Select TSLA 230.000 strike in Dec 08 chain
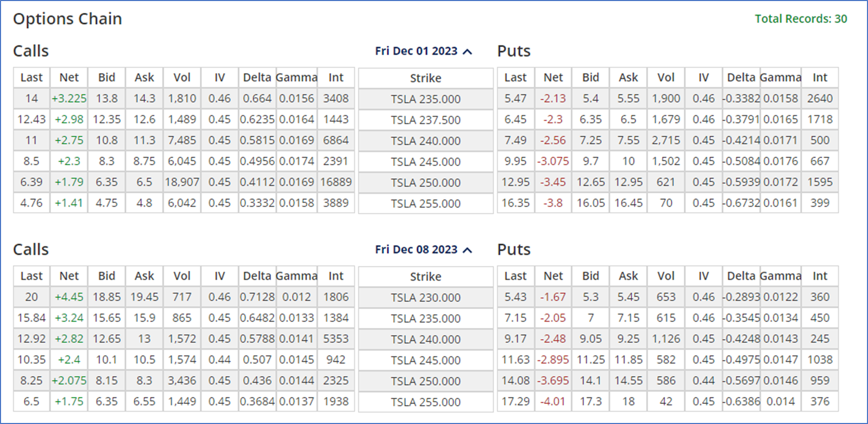This screenshot has width=868, height=424. (x=426, y=298)
